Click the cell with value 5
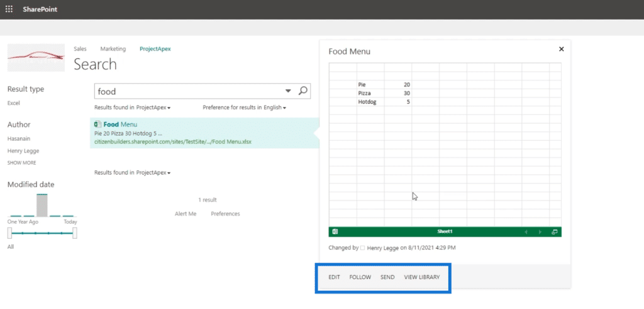This screenshot has height=309, width=644. [398, 102]
